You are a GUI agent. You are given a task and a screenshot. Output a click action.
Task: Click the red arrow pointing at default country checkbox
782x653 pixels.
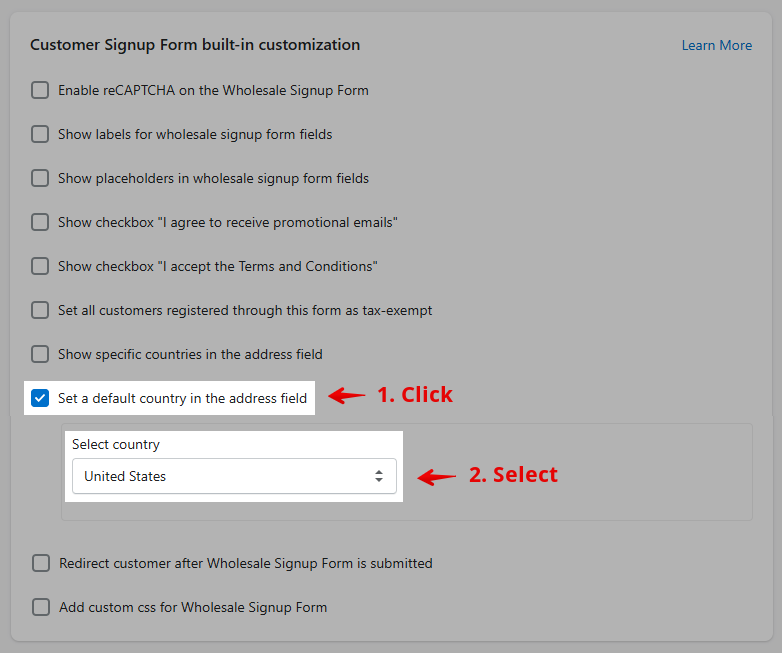[x=347, y=396]
